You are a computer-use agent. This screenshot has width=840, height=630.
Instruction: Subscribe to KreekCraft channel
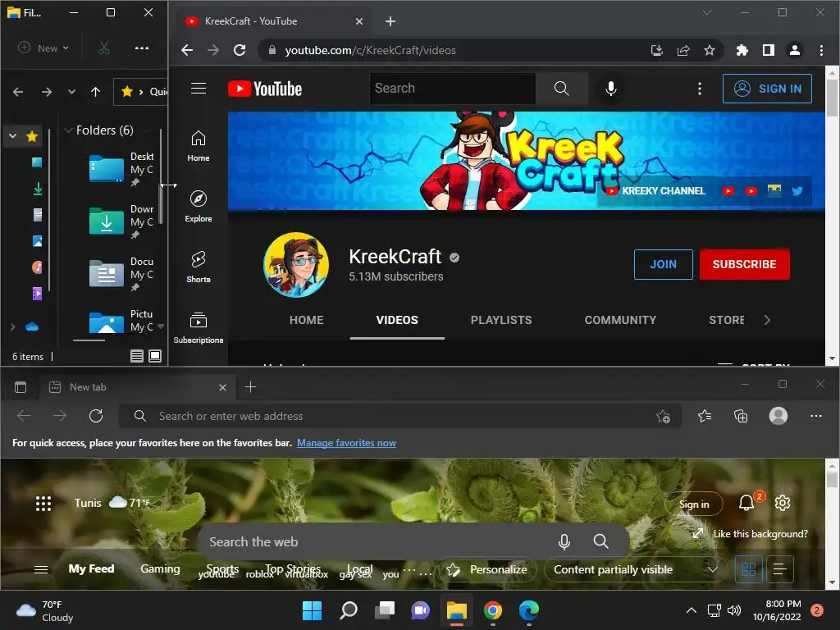pyautogui.click(x=744, y=264)
